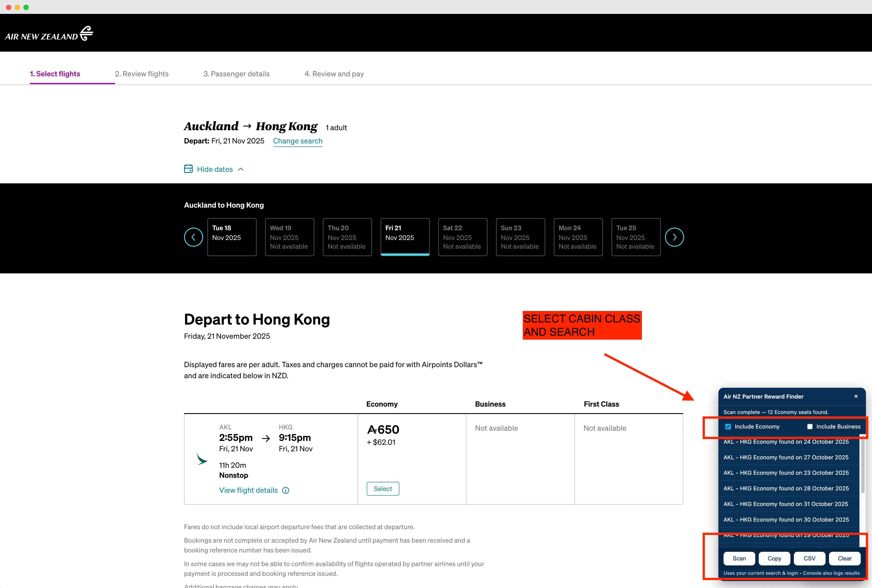Select the Tue 18 Nov 2025 date card
The width and height of the screenshot is (872, 588).
click(x=232, y=237)
